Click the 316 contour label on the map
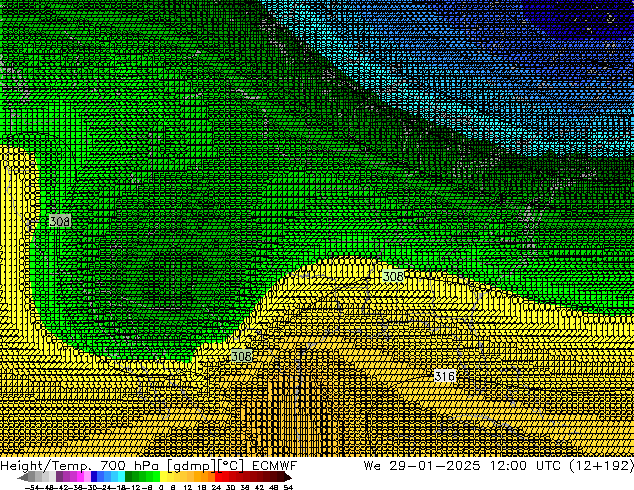 (x=444, y=376)
